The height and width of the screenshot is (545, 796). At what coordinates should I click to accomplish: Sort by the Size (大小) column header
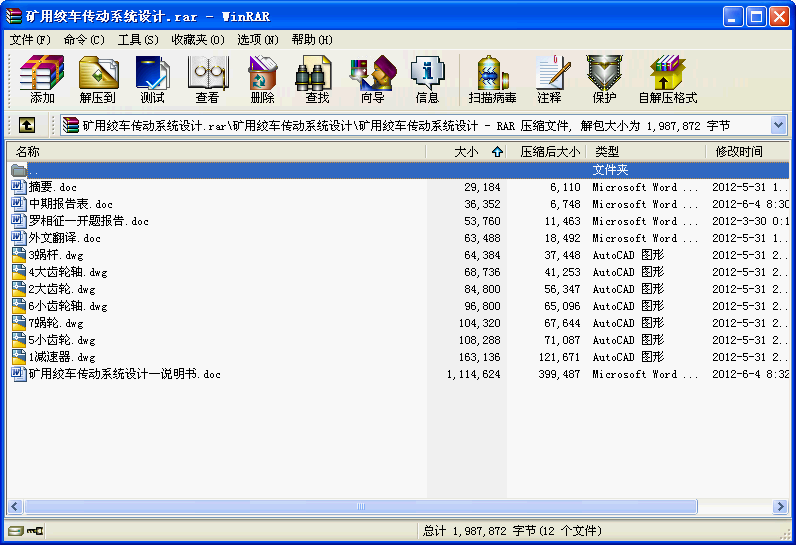466,152
